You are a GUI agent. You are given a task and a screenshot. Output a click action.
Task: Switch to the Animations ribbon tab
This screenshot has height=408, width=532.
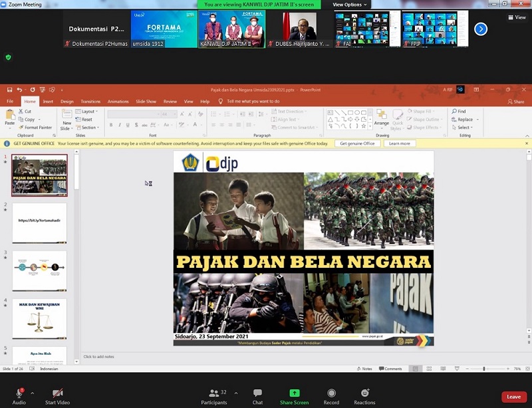click(x=118, y=102)
